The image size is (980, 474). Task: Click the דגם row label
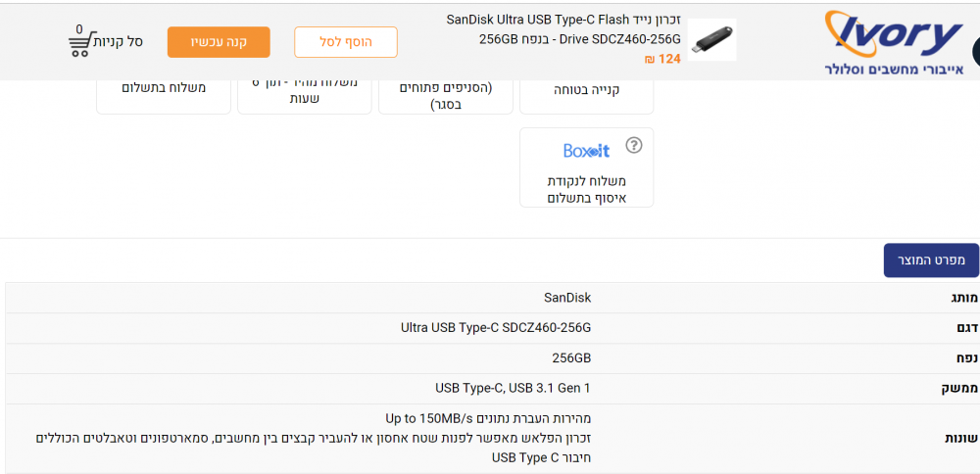pos(965,328)
